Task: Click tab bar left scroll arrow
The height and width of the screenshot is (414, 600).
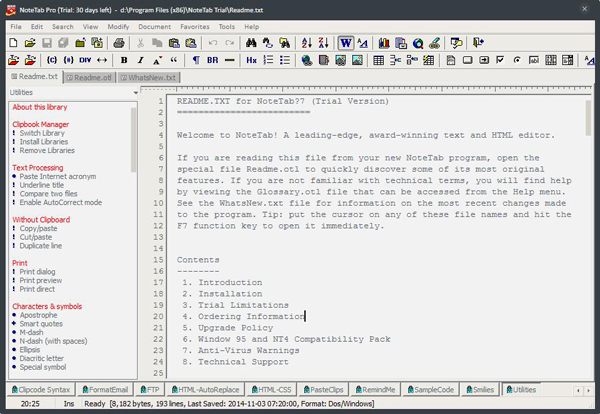Action: pyautogui.click(x=578, y=391)
